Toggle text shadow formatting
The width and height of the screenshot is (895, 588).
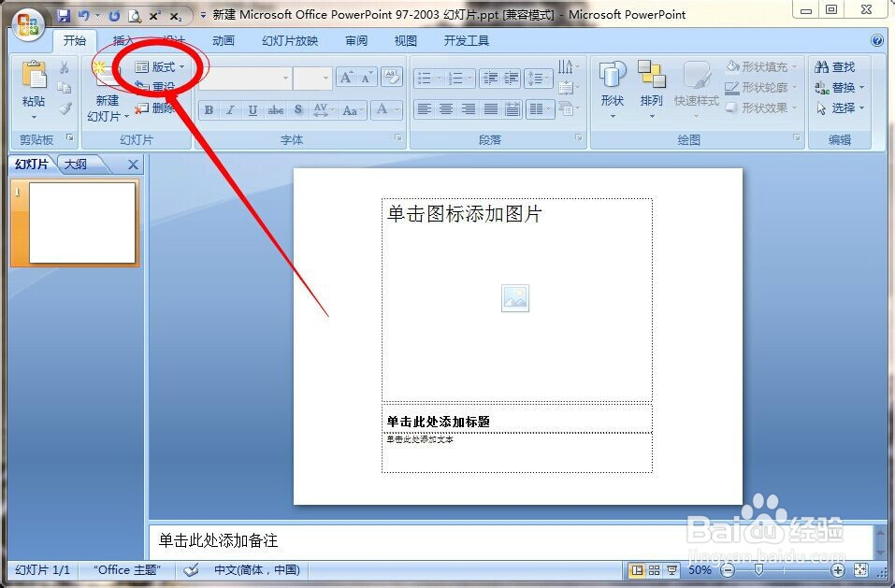point(298,110)
